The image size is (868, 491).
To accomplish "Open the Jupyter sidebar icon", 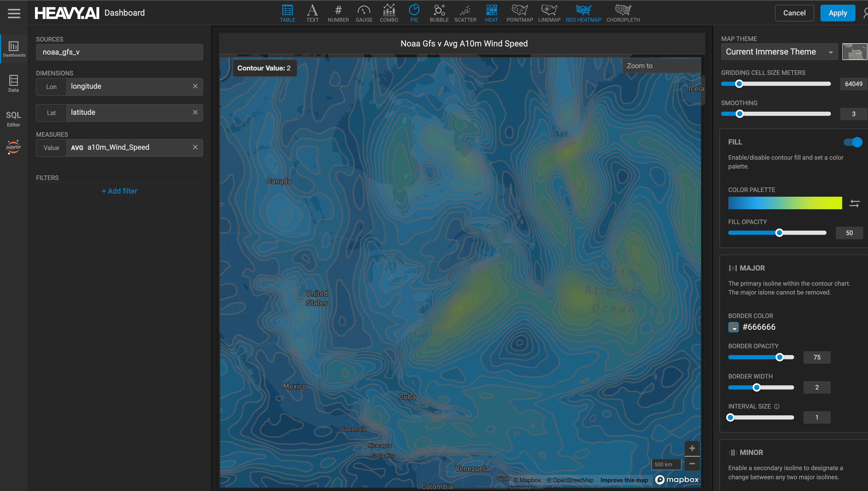I will coord(14,147).
